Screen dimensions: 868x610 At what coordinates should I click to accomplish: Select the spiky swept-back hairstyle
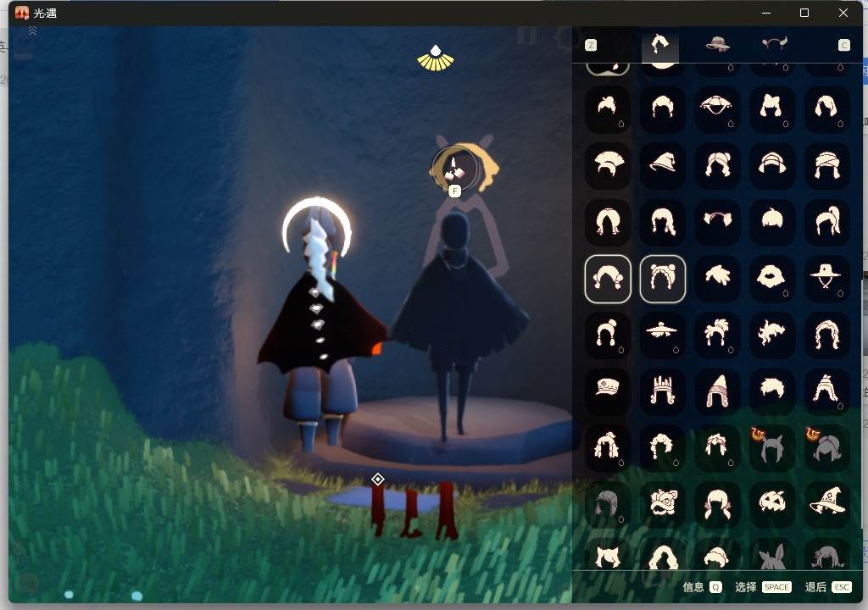pos(716,278)
